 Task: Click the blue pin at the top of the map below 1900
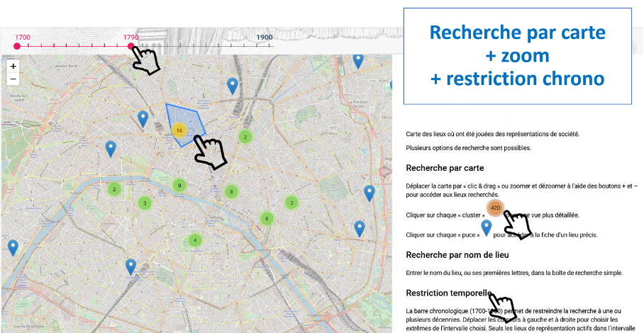358,60
